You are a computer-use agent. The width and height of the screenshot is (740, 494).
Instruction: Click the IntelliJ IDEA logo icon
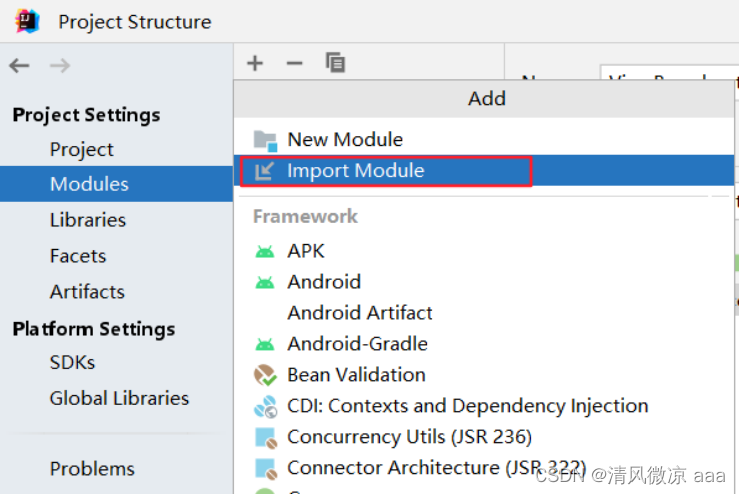pyautogui.click(x=27, y=21)
